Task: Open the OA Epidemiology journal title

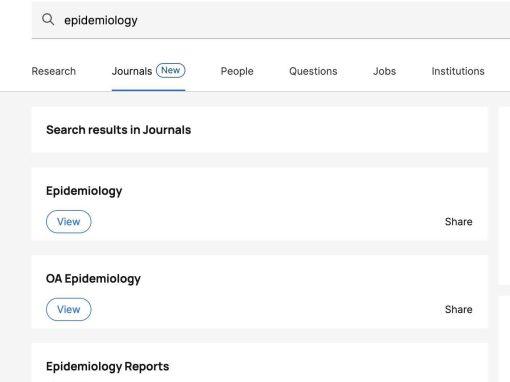Action: [93, 279]
